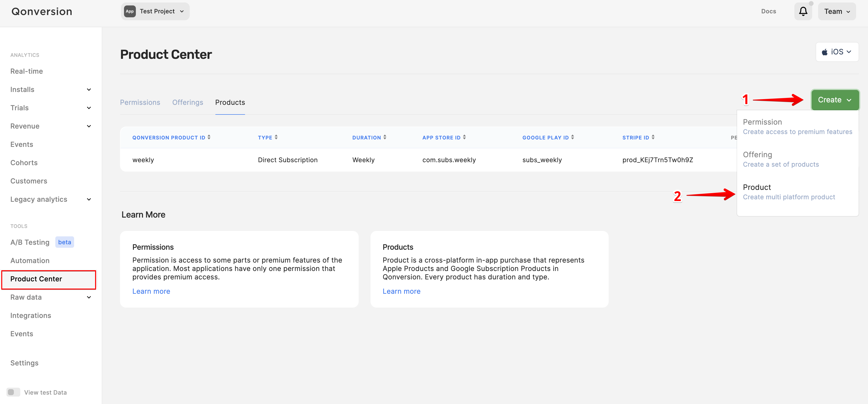The width and height of the screenshot is (868, 404).
Task: Open Product Center in sidebar
Action: pyautogui.click(x=36, y=279)
